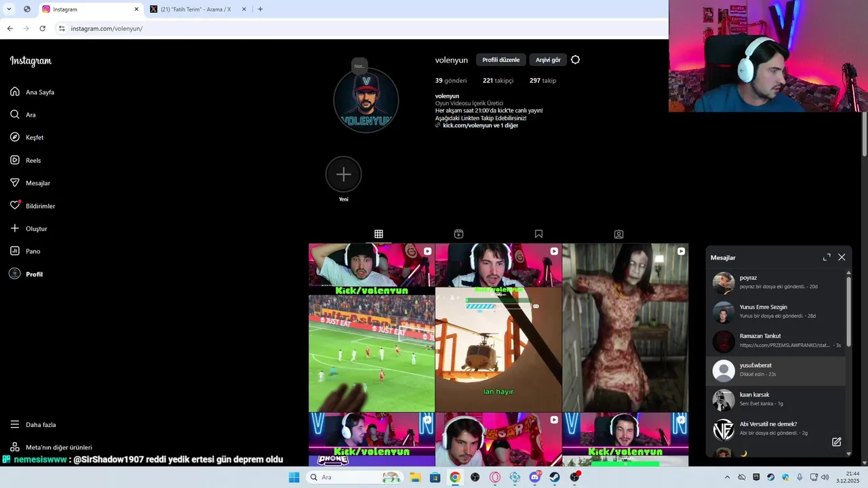Open the Ara search item
868x488 pixels.
[x=22, y=115]
